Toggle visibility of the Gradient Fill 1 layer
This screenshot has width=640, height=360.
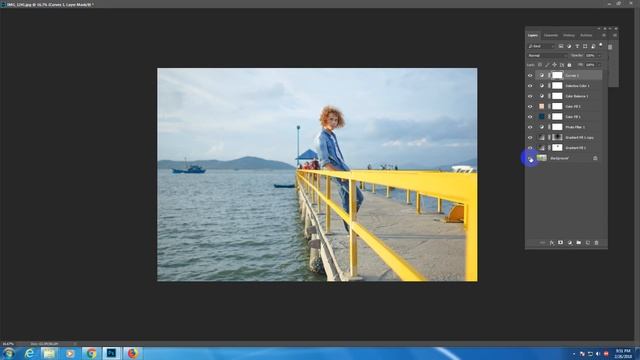pos(530,148)
